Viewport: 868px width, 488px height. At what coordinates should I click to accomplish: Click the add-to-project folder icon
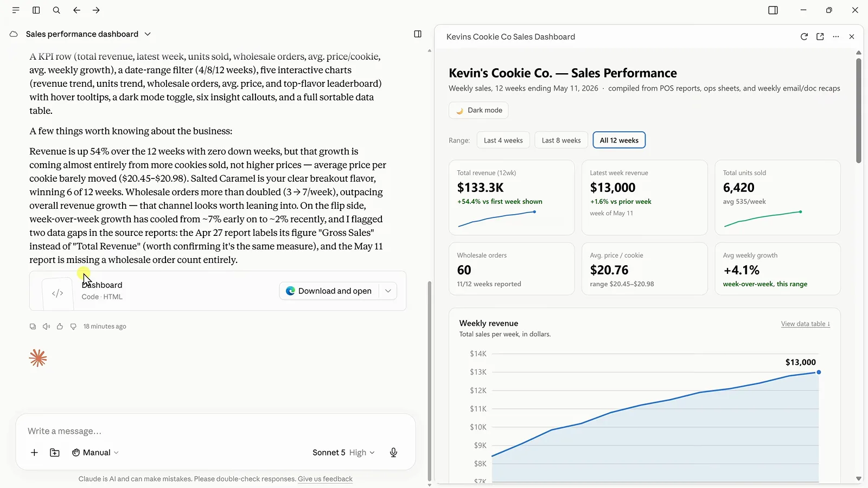(x=55, y=452)
